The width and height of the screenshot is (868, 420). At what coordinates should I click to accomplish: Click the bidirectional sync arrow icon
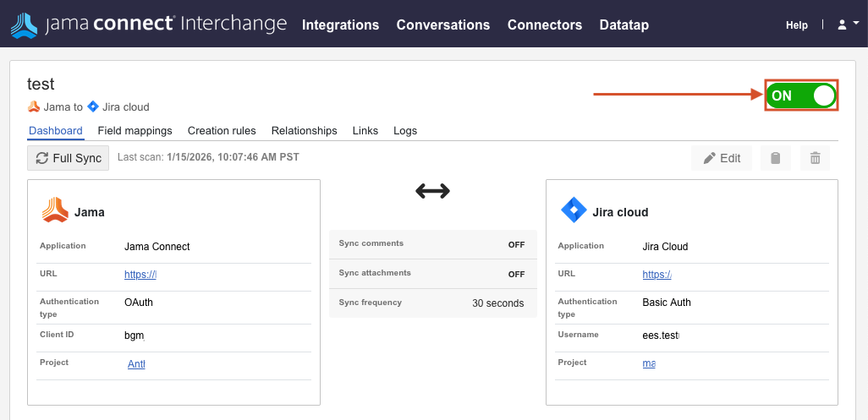[x=433, y=192]
